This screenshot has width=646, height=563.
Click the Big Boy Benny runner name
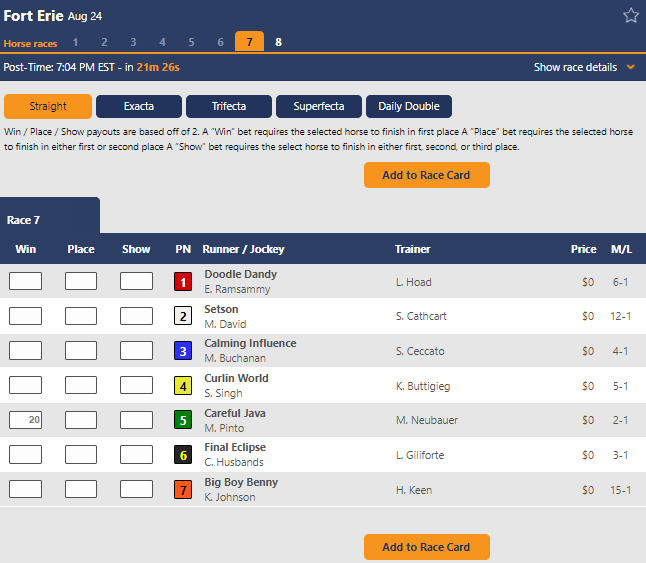[x=241, y=482]
